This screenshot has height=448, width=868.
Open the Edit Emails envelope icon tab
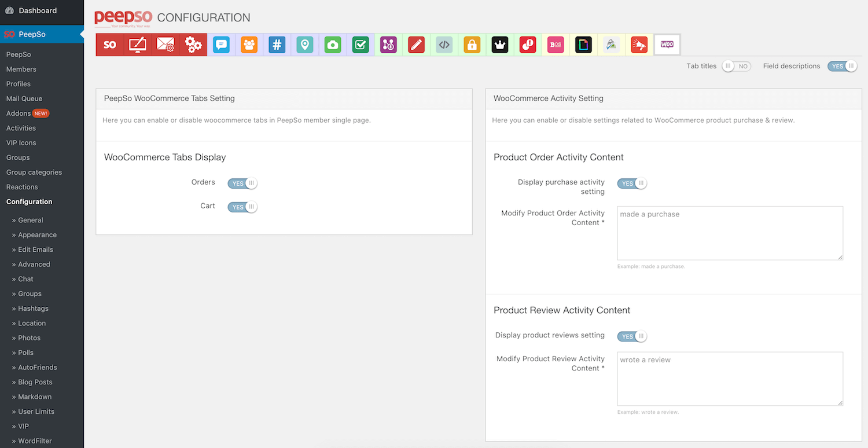[x=165, y=45]
